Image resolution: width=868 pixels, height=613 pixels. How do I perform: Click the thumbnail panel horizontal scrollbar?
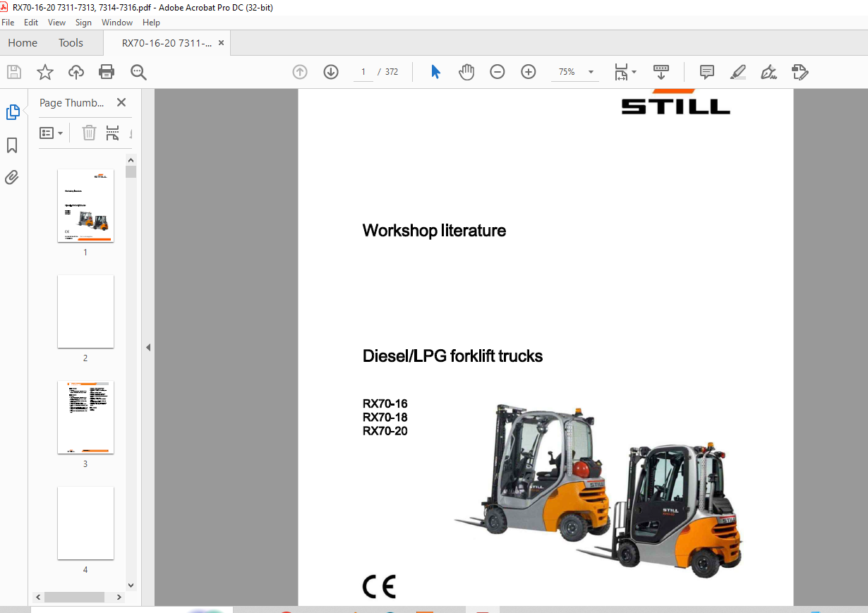coord(76,597)
